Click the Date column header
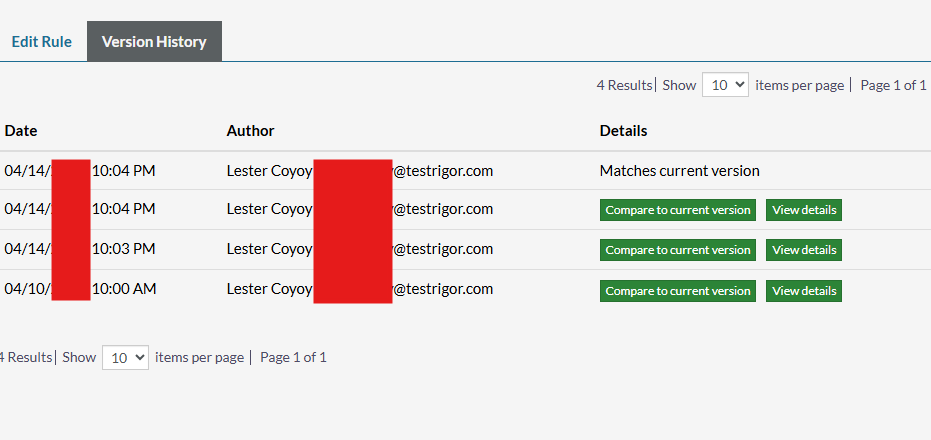Viewport: 931px width, 440px height. click(x=21, y=131)
